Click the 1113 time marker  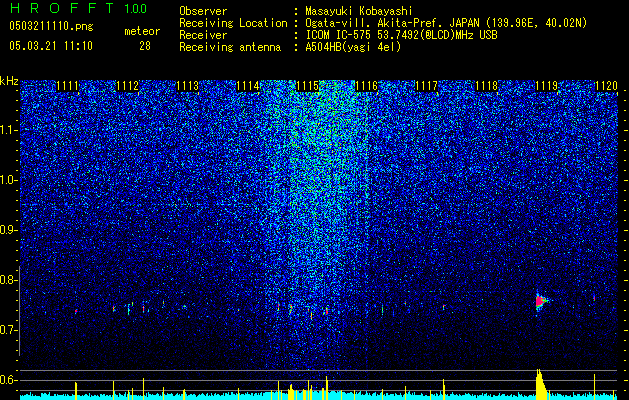pos(188,86)
